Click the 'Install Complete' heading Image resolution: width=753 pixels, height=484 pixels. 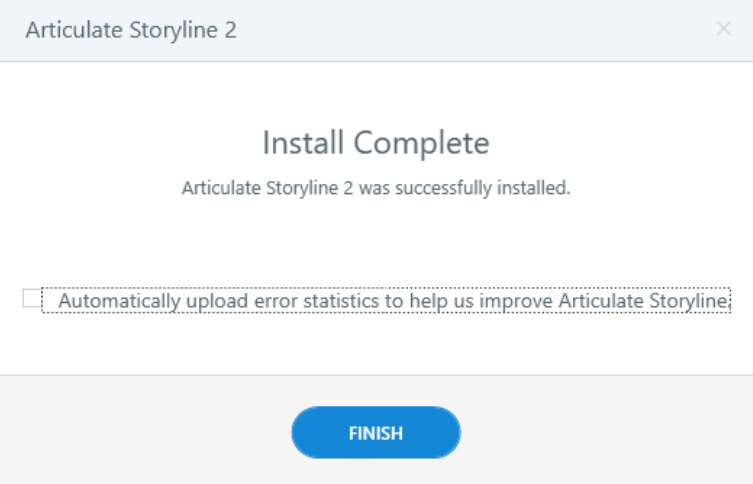click(375, 143)
